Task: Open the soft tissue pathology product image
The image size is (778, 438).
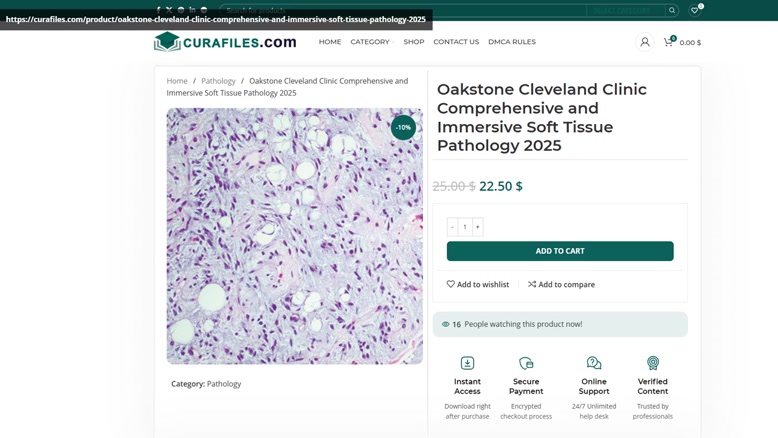Action: point(295,236)
